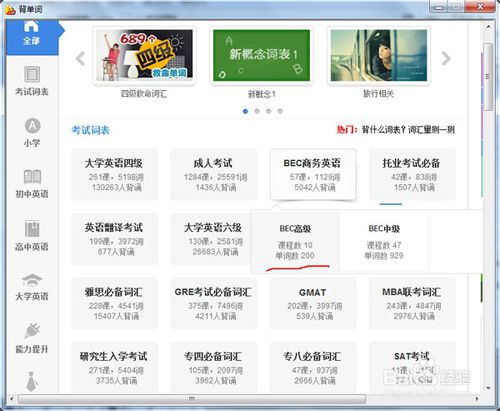Select the third carousel page dot

(268, 111)
